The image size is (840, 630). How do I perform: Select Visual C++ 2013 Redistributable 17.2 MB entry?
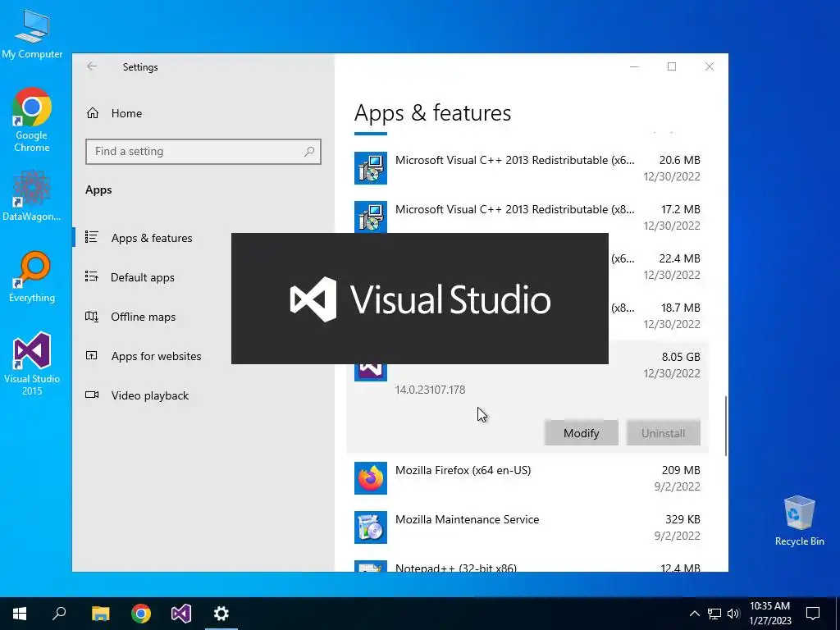pos(527,217)
